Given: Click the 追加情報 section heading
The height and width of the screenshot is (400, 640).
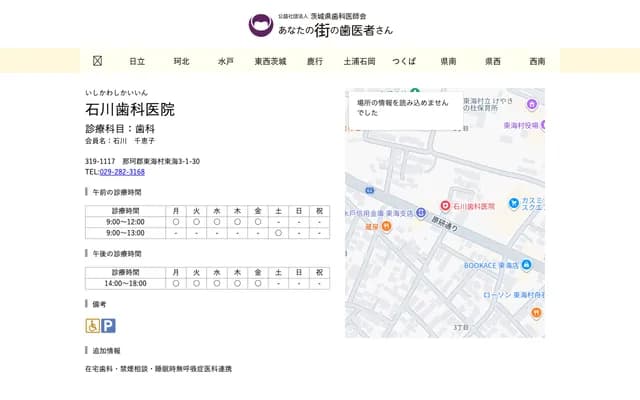Looking at the screenshot, I should click(106, 351).
